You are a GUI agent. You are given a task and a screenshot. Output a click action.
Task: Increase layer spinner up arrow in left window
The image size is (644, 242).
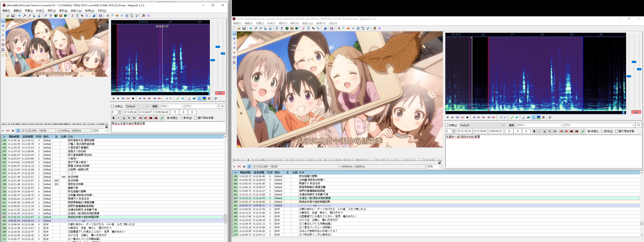(x=120, y=111)
